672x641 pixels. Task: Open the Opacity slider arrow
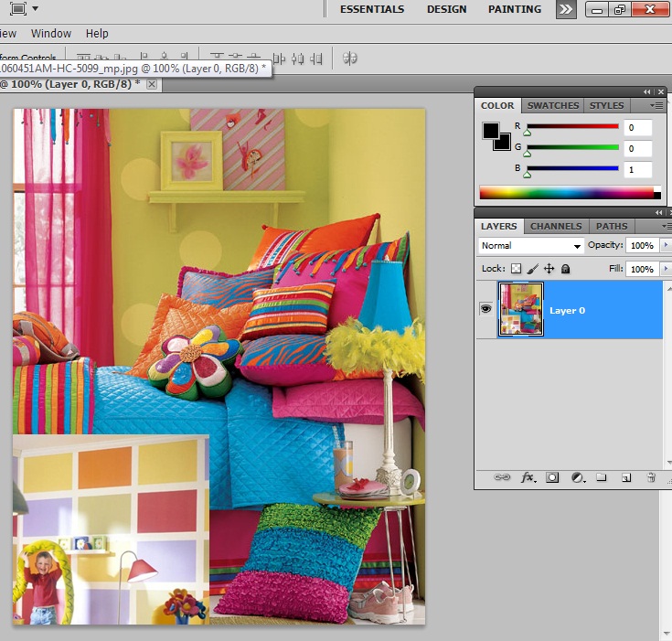coord(665,246)
